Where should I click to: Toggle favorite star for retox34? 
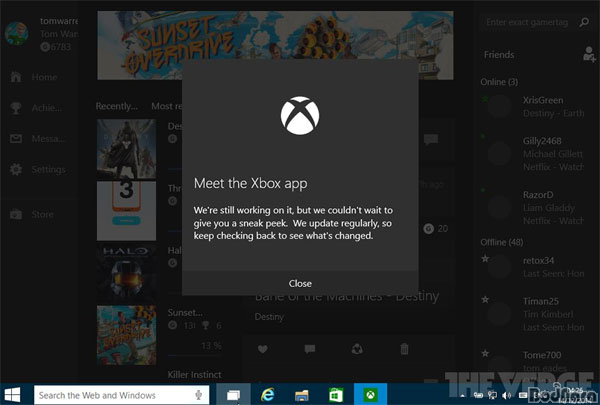click(485, 259)
